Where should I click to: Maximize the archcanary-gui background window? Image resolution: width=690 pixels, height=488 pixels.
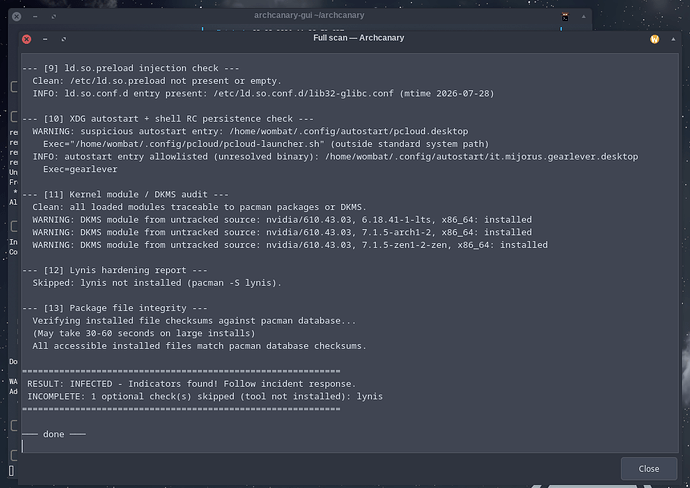tap(54, 16)
